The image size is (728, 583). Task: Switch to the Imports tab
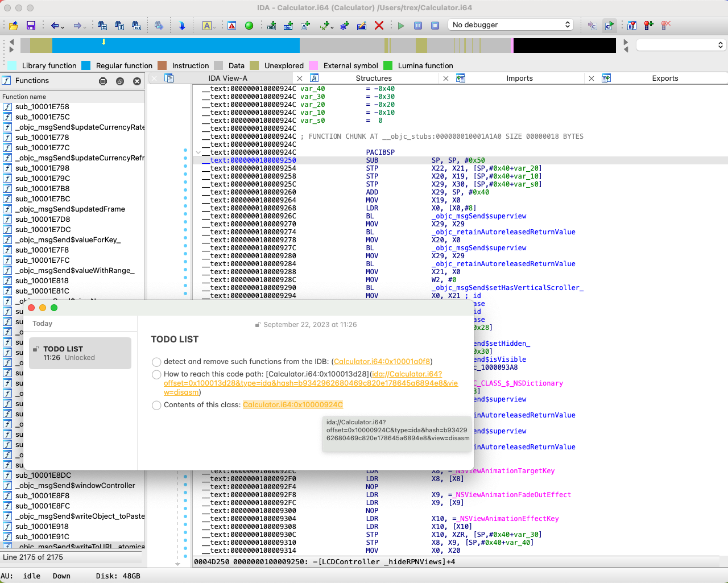519,78
